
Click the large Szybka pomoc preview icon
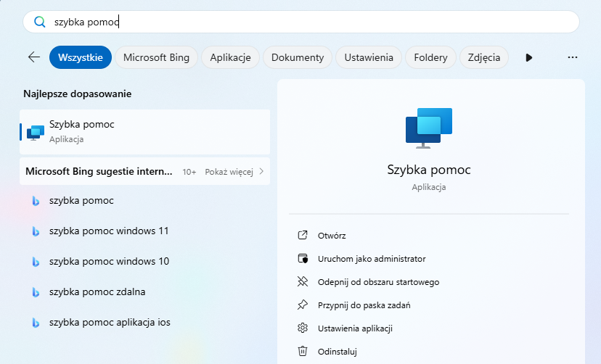click(x=429, y=128)
